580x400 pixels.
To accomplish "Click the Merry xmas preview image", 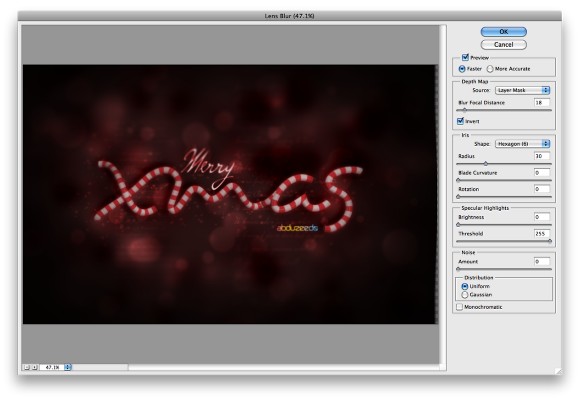I will coord(230,194).
